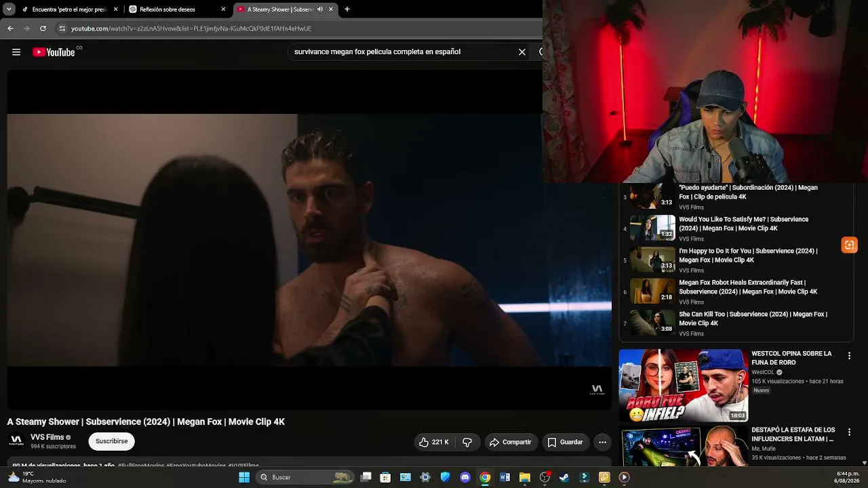Expand the Chrome tab search dropdown
The width and height of the screenshot is (868, 488).
[9, 9]
